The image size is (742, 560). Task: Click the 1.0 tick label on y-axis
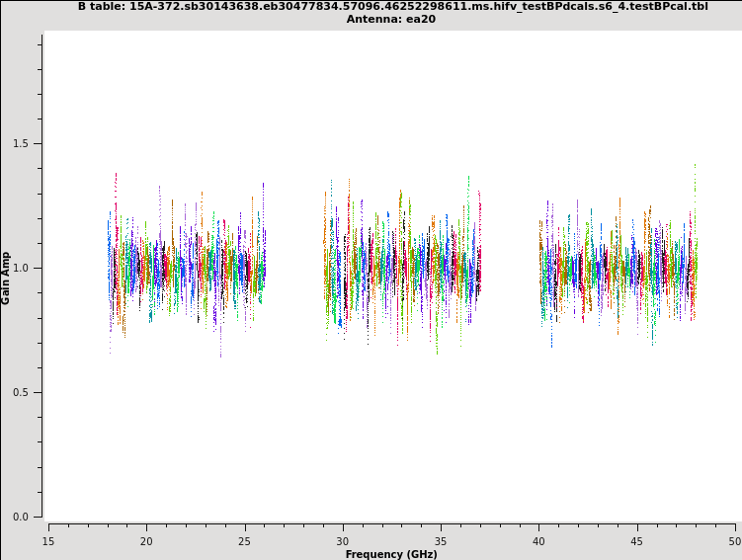click(21, 268)
